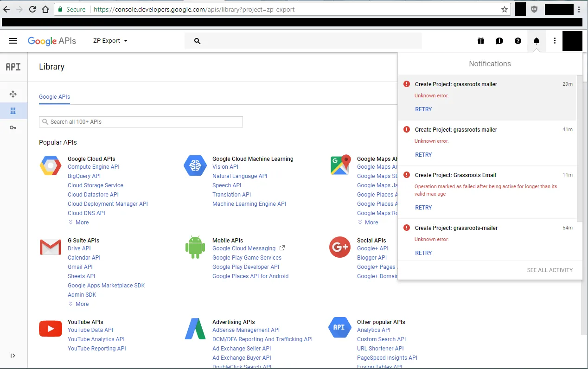Retry Create Project: grassroots-mailer from 54m
Viewport: 588px width, 369px height.
(423, 253)
